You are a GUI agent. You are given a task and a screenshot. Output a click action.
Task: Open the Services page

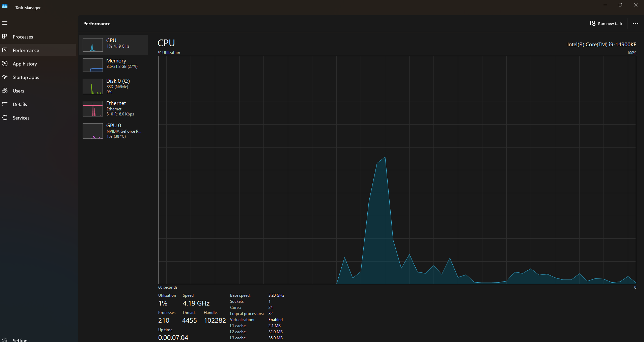point(38,118)
